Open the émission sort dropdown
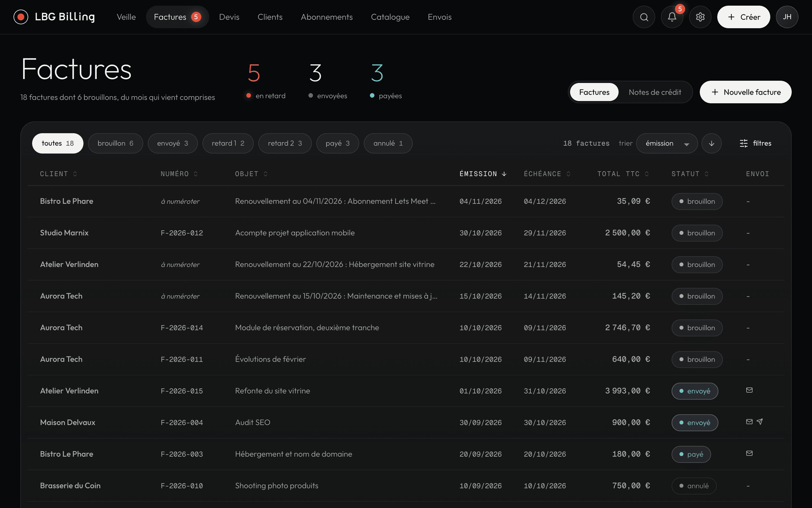 tap(667, 143)
